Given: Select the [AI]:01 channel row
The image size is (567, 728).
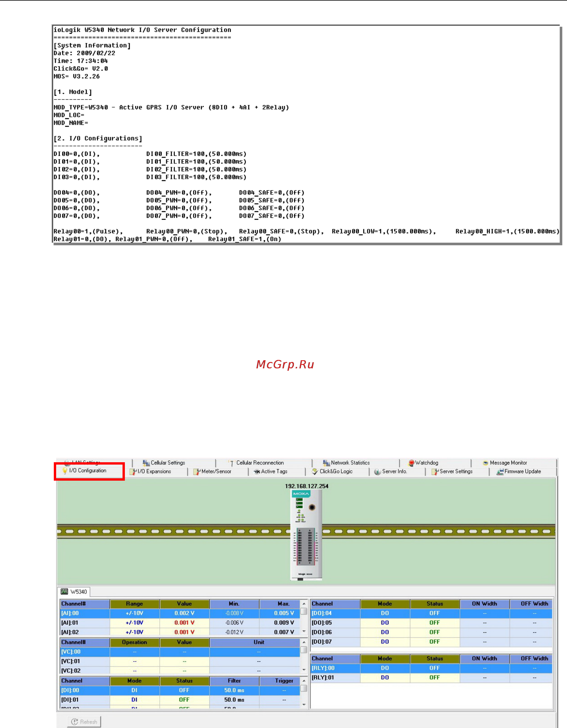Looking at the screenshot, I should [180, 623].
